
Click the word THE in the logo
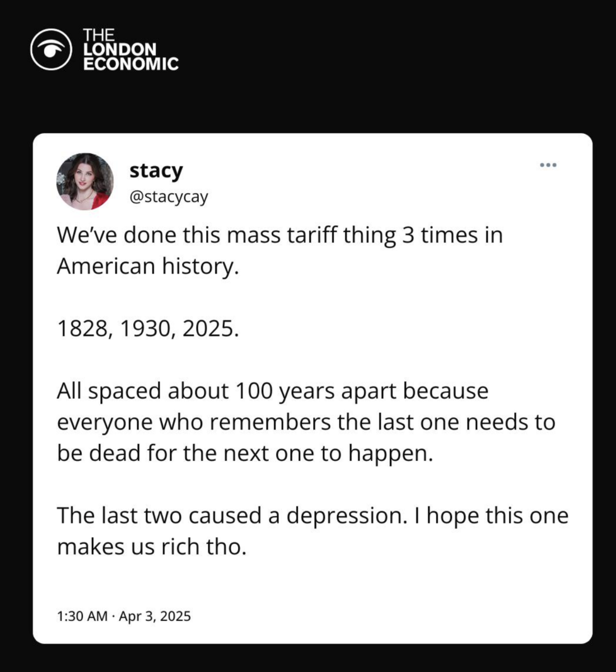pyautogui.click(x=99, y=35)
